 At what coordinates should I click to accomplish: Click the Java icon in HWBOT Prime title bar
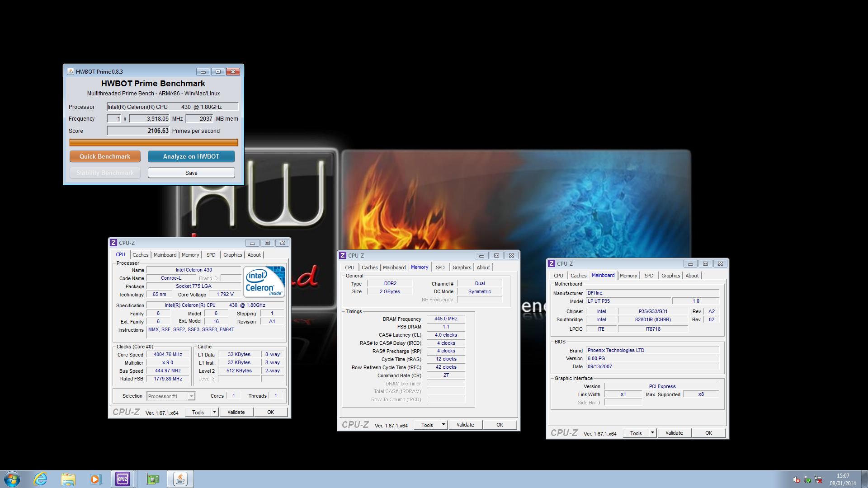coord(71,71)
